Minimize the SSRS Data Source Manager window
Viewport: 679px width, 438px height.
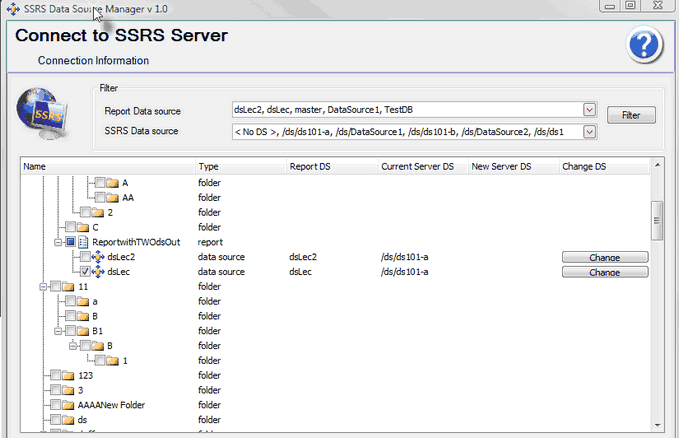pyautogui.click(x=610, y=5)
